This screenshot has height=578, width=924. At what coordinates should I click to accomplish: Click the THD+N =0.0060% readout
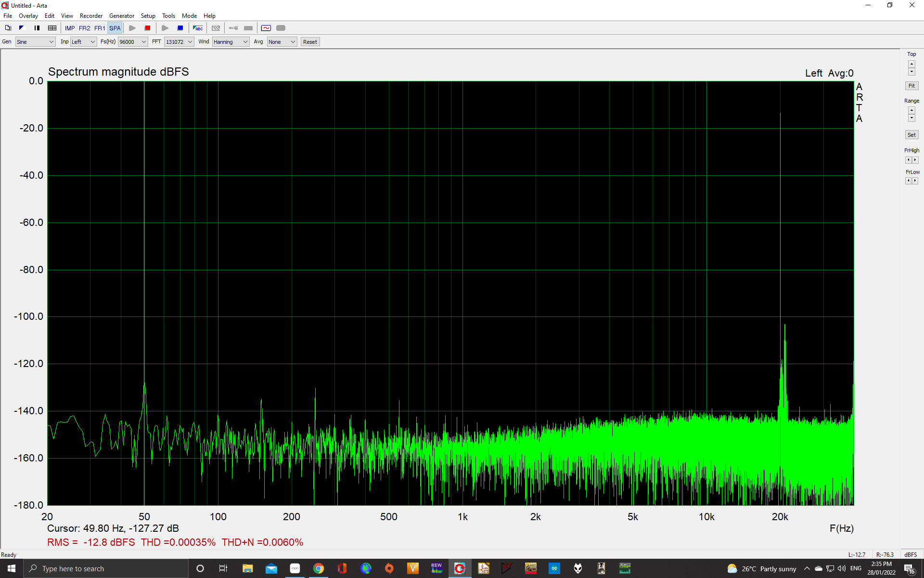click(x=262, y=542)
